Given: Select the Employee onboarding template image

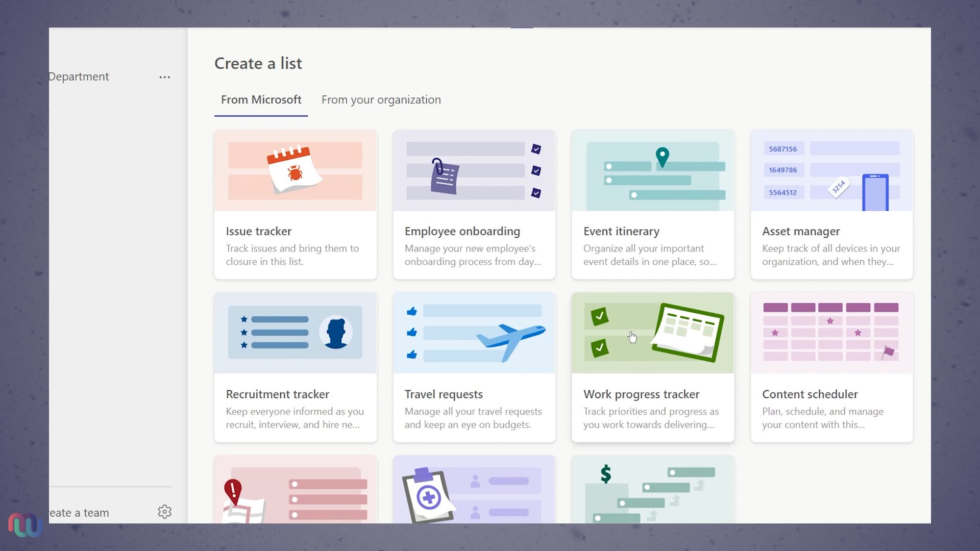Looking at the screenshot, I should pyautogui.click(x=474, y=170).
